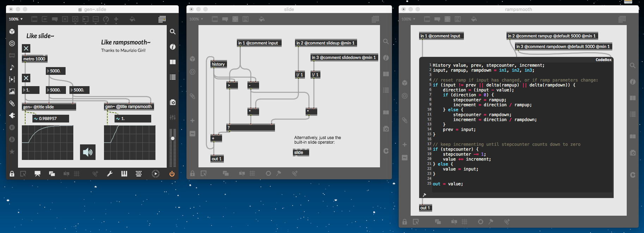
Task: Open Sequences browser icon in gen~.slide sidebar
Action: click(12, 79)
